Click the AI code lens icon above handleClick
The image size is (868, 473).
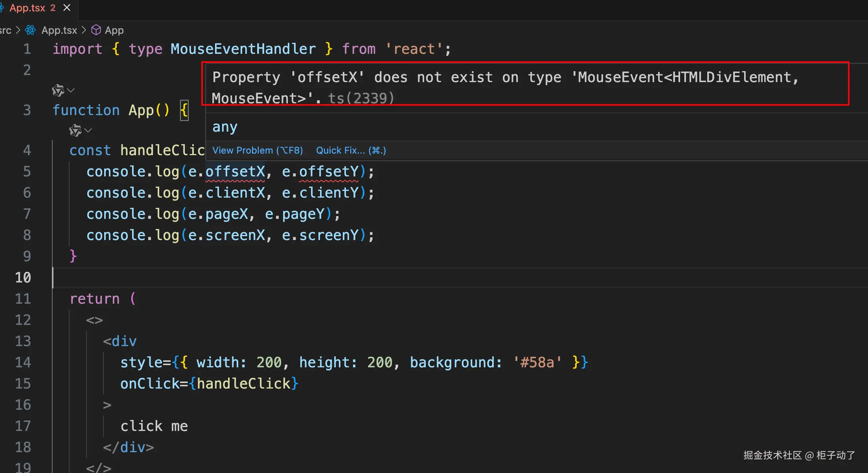pos(75,130)
